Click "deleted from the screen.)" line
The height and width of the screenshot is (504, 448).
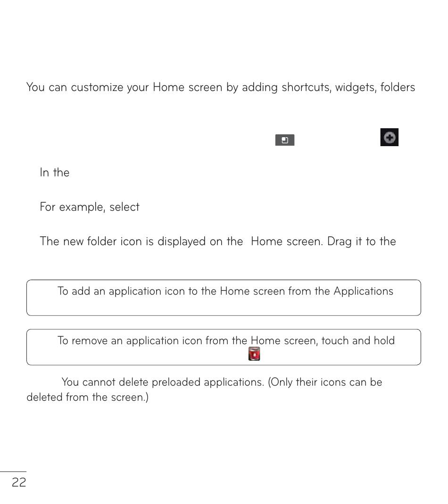(87, 397)
